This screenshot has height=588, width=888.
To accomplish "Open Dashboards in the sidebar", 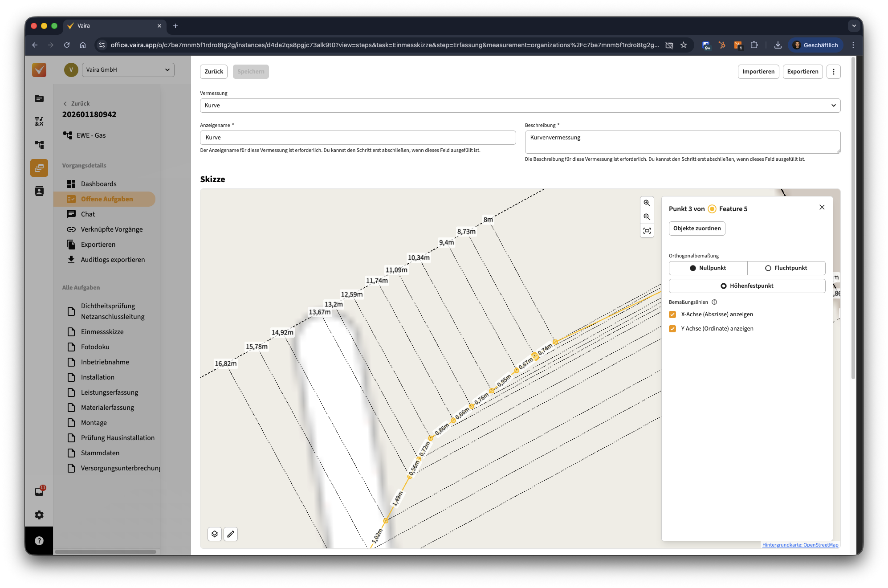I will [x=98, y=184].
